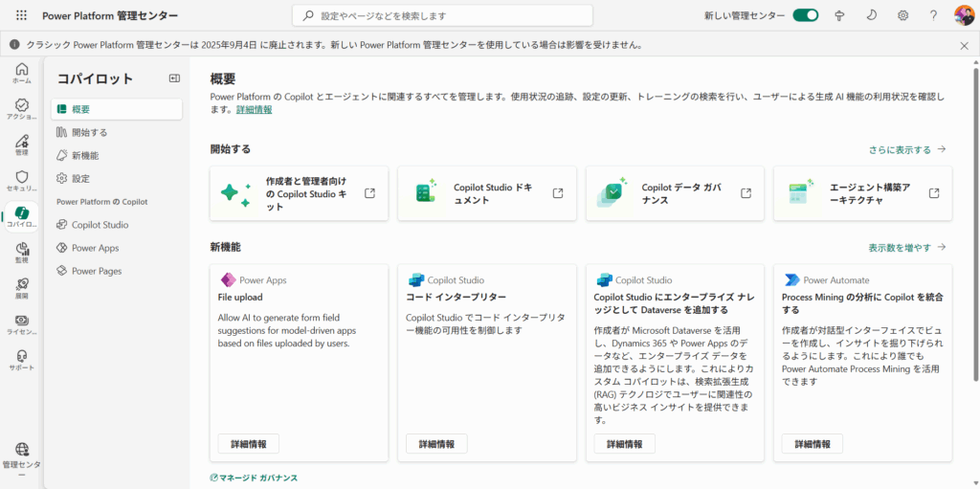Dismiss the classic admin center notification banner
This screenshot has width=980, height=489.
pos(964,45)
